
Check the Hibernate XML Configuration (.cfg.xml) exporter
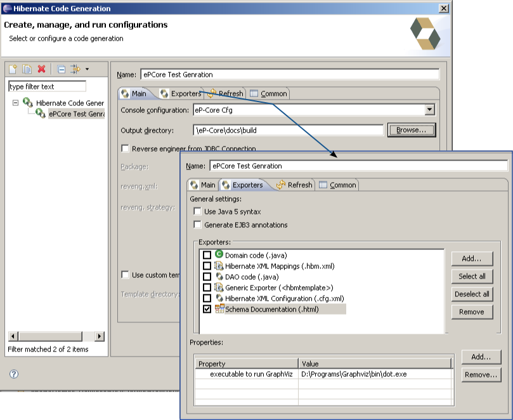tap(207, 298)
